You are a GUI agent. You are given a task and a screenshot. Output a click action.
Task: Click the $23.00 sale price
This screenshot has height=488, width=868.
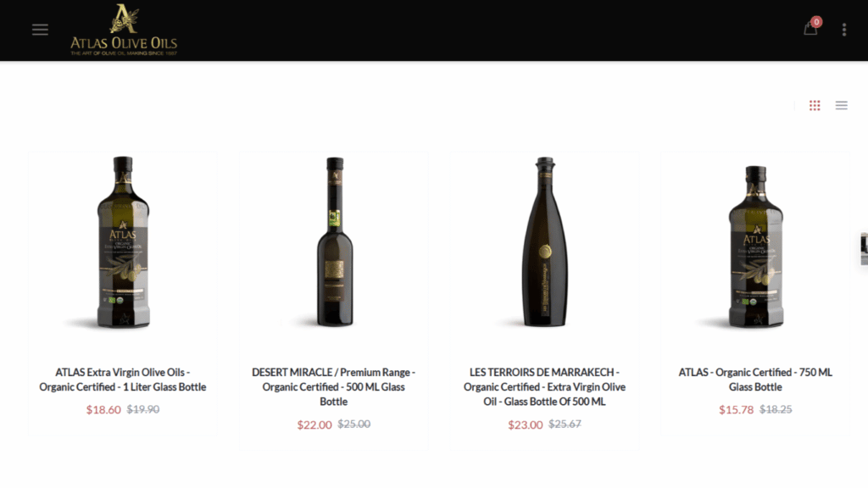click(526, 424)
